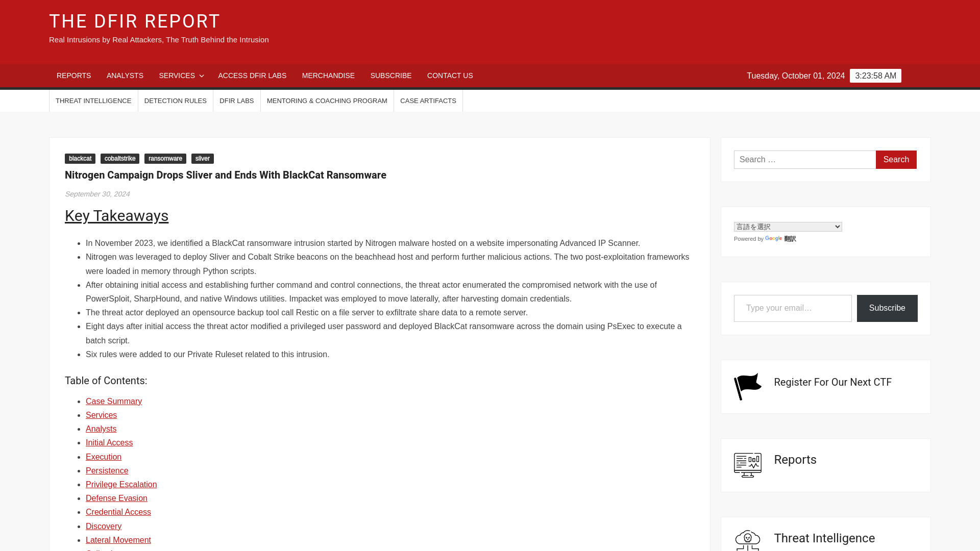Click the DETECTION RULES tab
The image size is (980, 551).
pos(175,101)
